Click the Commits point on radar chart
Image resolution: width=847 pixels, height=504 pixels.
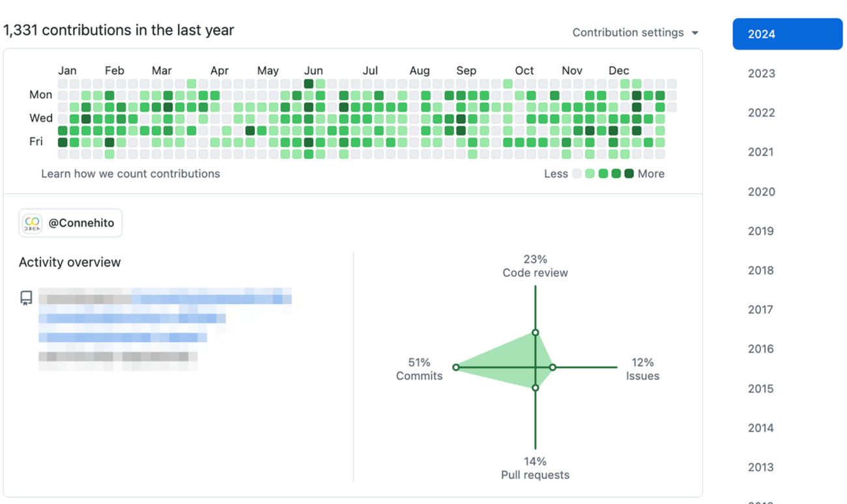pyautogui.click(x=455, y=367)
